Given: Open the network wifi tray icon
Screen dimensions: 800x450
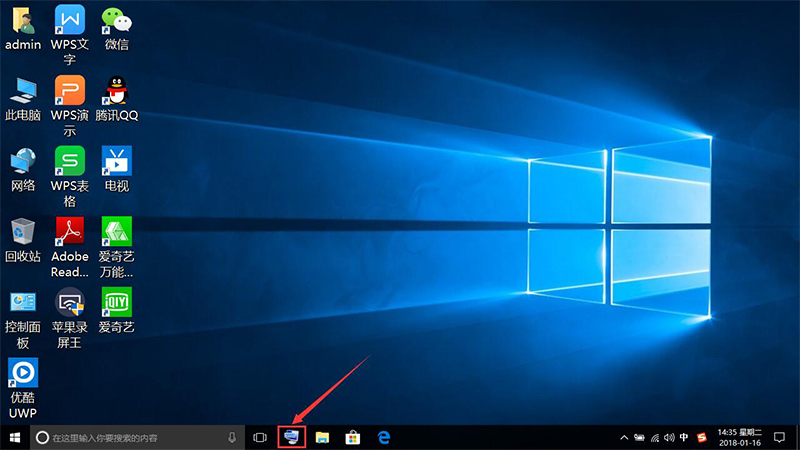Looking at the screenshot, I should tap(655, 438).
